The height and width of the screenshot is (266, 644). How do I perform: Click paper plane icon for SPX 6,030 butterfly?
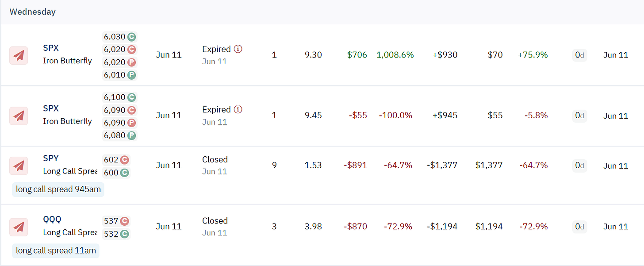click(19, 55)
